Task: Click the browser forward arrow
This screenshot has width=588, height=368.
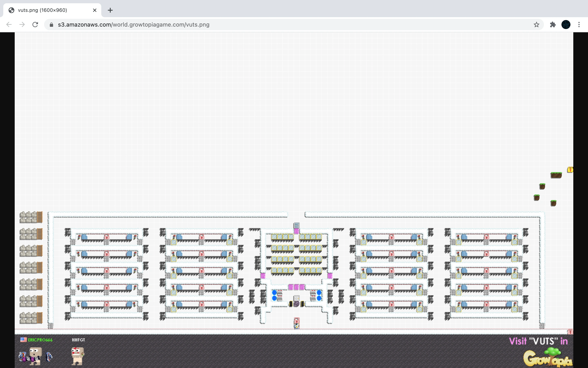Action: pos(22,25)
